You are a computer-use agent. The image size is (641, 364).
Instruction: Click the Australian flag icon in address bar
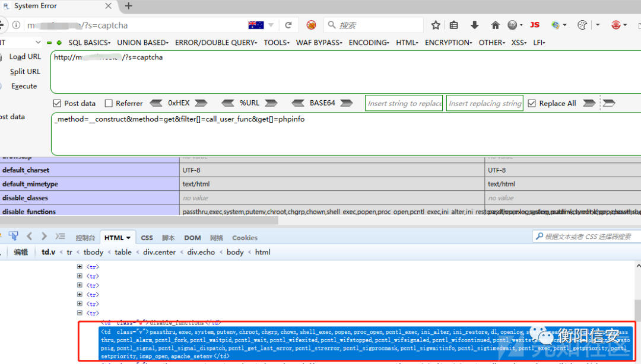coord(256,25)
